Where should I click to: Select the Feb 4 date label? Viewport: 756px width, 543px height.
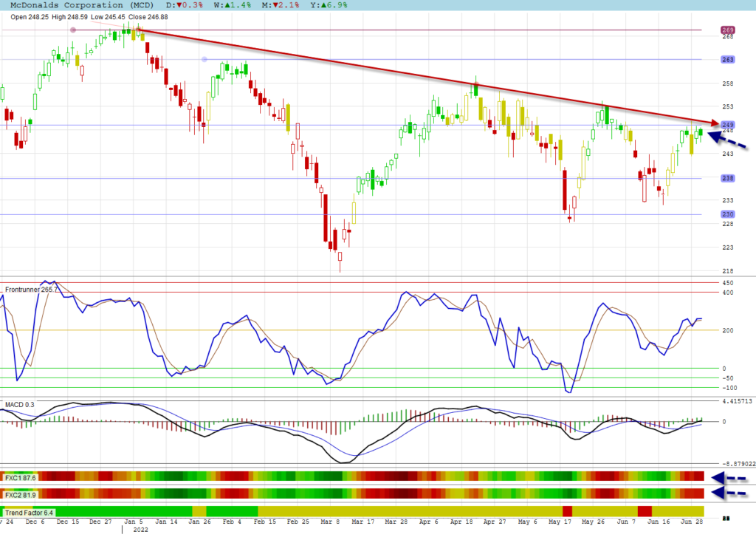tap(232, 522)
